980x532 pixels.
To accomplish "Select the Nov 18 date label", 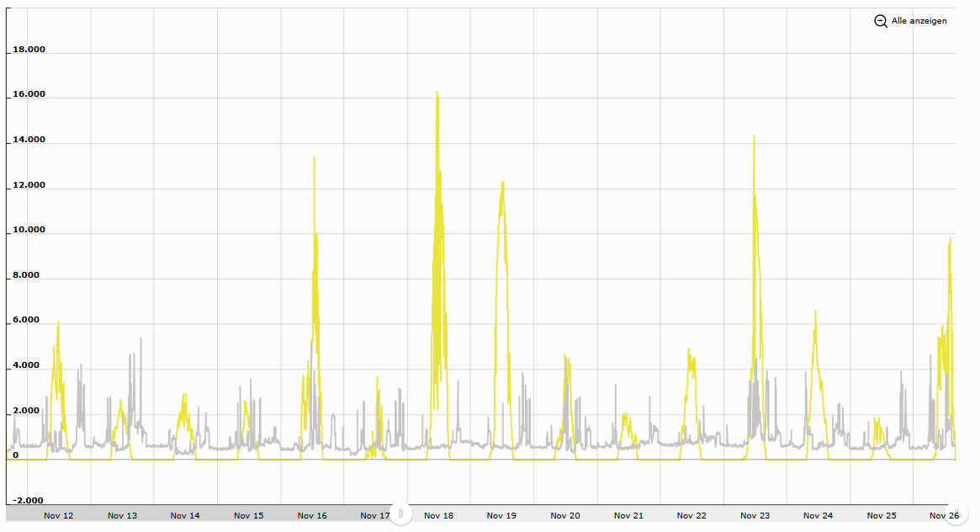I will coord(439,516).
